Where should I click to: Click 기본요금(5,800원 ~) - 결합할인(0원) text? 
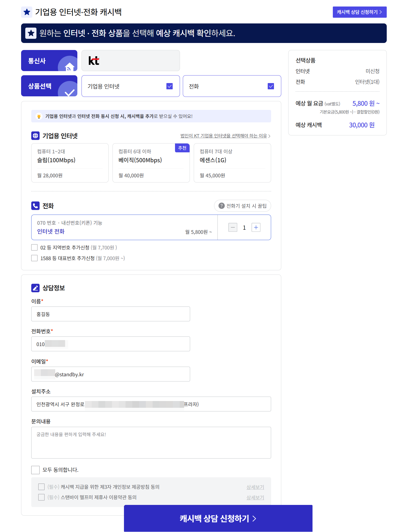click(x=349, y=112)
